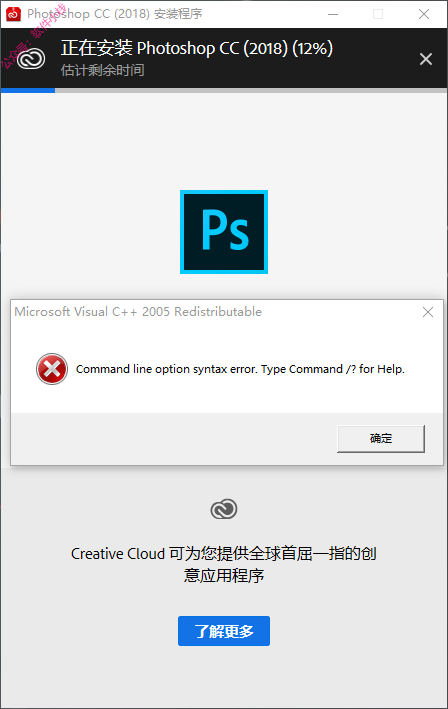Click the disabled maximize button of the installer

[378, 14]
